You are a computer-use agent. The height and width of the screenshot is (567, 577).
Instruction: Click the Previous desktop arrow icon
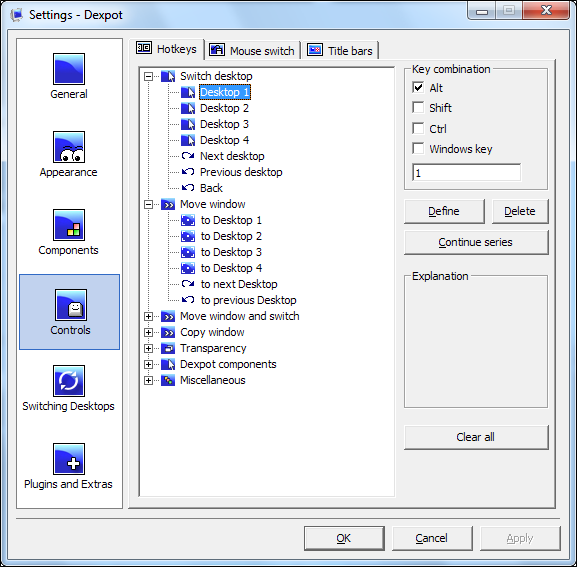pos(188,172)
